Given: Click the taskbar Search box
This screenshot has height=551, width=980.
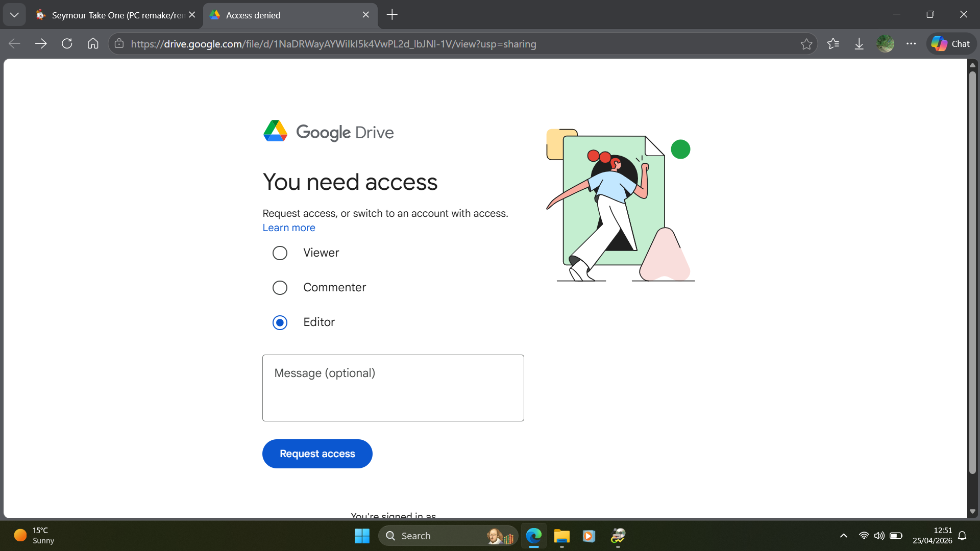Looking at the screenshot, I should [448, 536].
